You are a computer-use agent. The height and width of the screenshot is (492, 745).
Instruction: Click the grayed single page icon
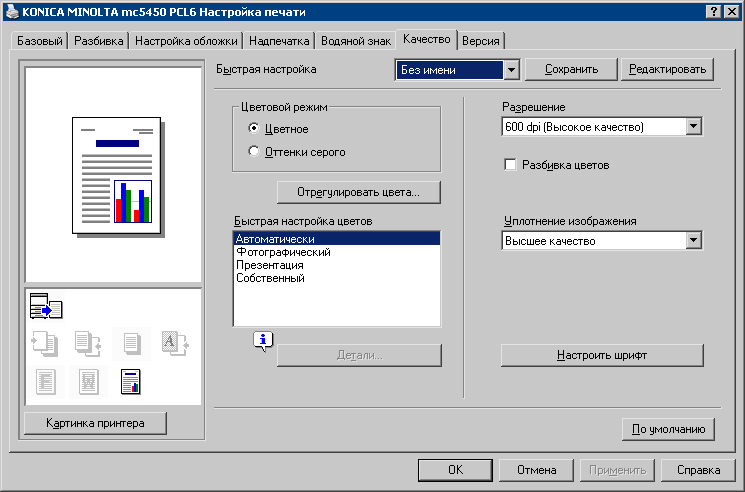point(132,343)
